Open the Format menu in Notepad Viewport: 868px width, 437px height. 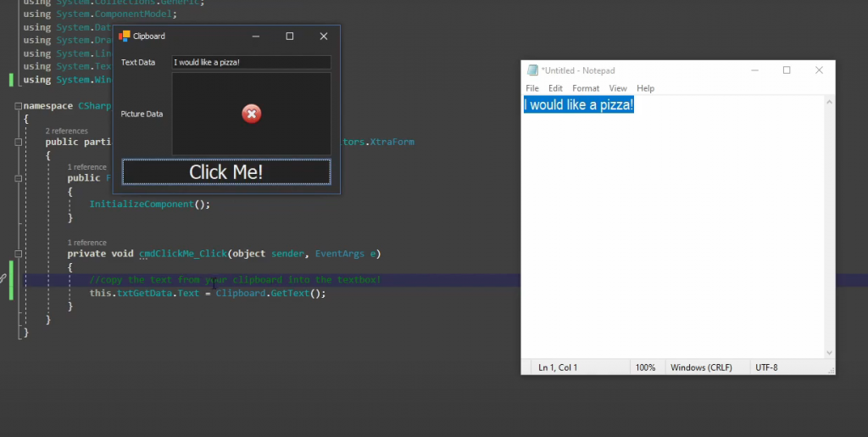(586, 88)
